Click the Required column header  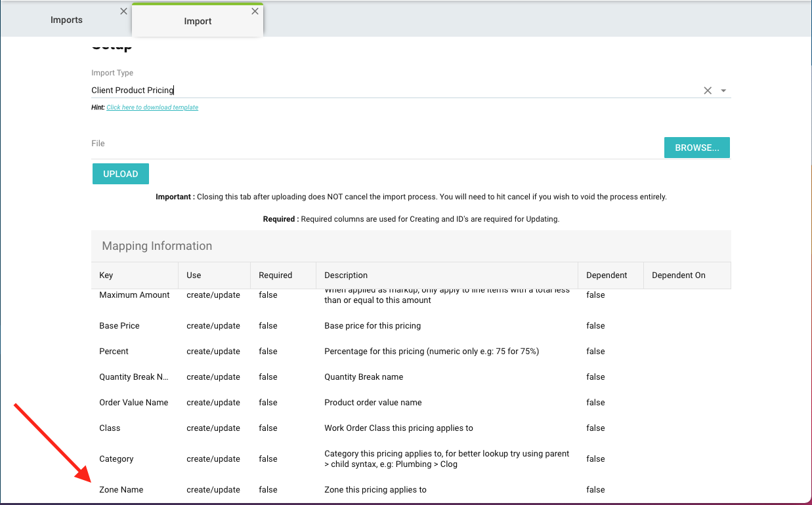pos(275,275)
